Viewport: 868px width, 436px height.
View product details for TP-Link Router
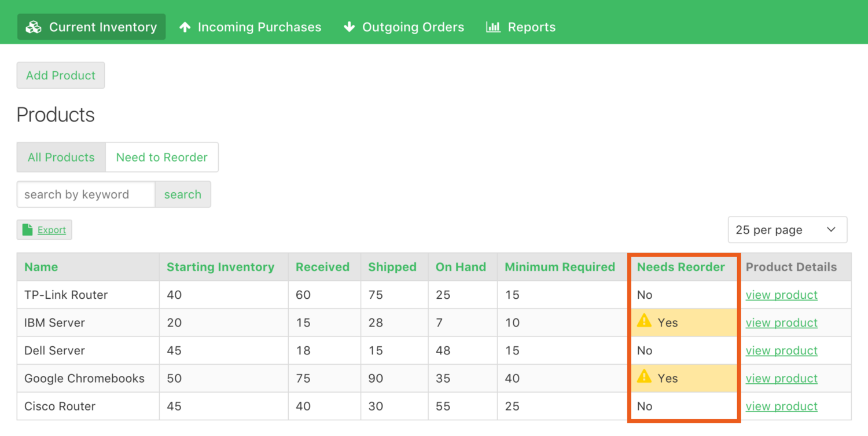click(x=781, y=295)
